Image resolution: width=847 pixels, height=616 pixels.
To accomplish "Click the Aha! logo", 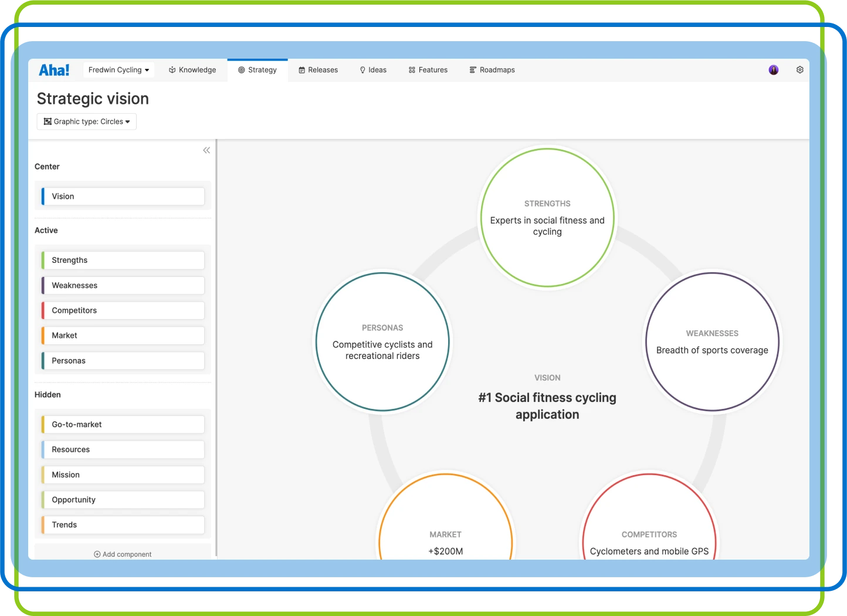I will coord(54,70).
